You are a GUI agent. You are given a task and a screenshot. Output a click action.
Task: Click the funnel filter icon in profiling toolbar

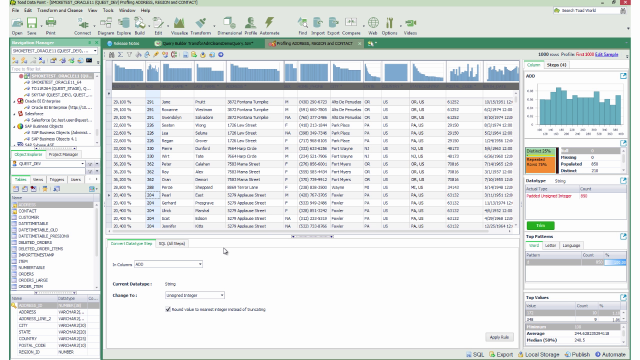tap(129, 55)
